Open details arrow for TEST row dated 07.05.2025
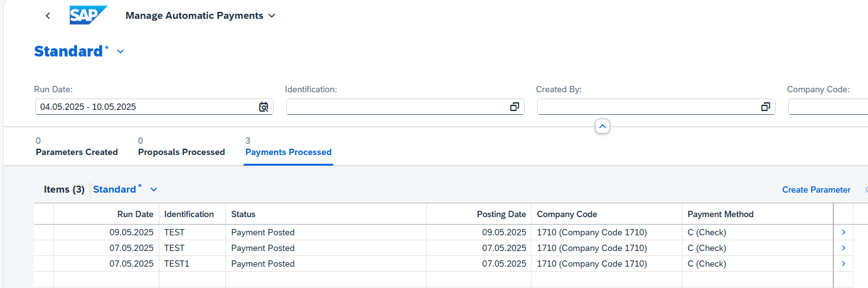Viewport: 868px width, 288px height. pyautogui.click(x=844, y=248)
